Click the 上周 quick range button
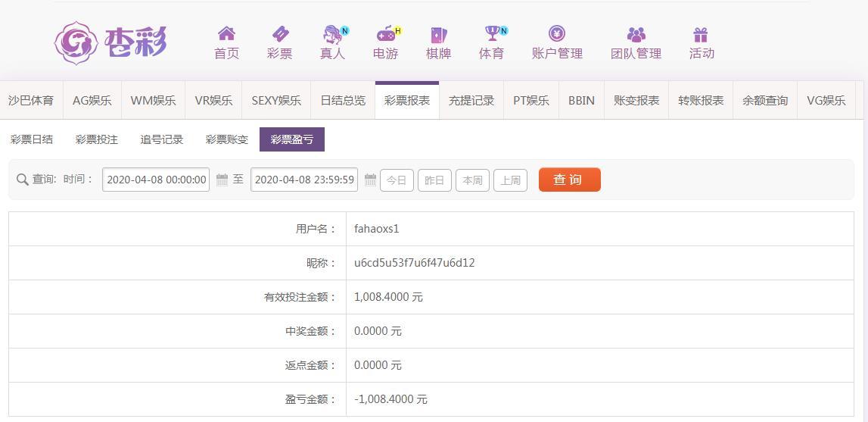 (510, 180)
